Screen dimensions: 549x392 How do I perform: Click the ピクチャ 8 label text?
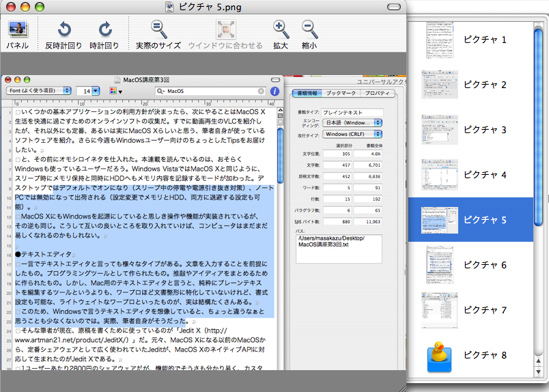coord(485,355)
